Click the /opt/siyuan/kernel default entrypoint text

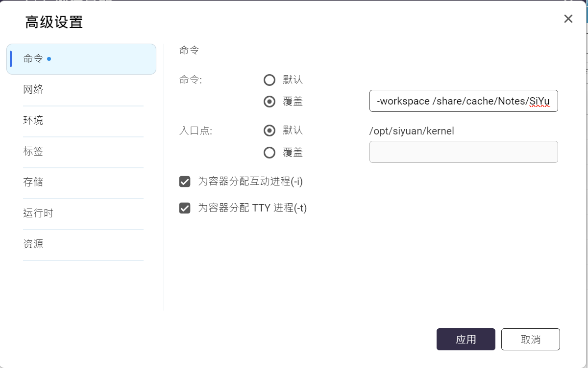pos(412,131)
